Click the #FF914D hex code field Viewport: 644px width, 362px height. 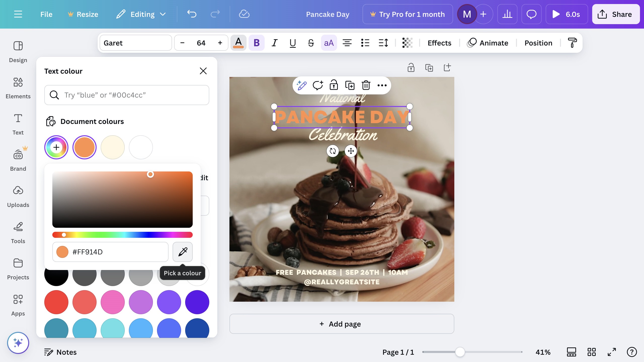[x=110, y=252]
